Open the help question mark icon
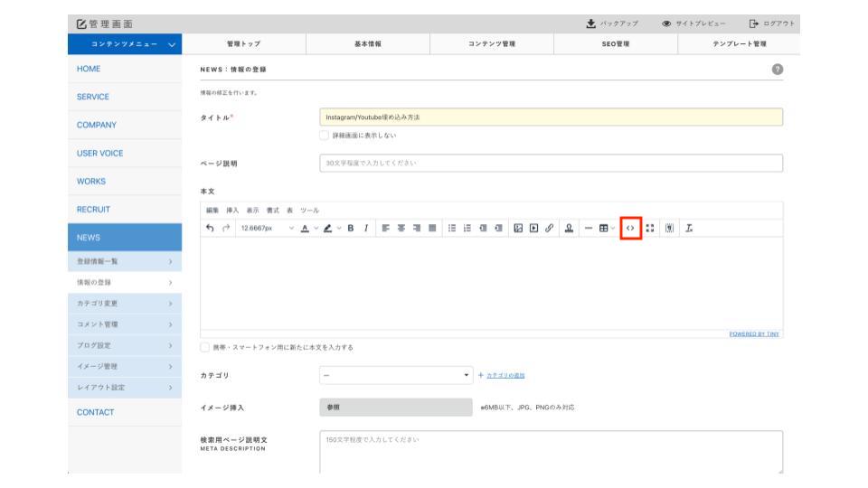Viewport: 868px width, 488px height. click(778, 70)
